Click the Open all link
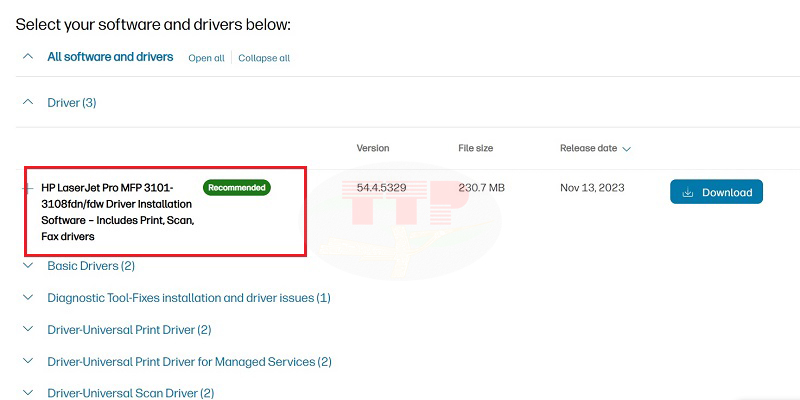 (x=206, y=58)
